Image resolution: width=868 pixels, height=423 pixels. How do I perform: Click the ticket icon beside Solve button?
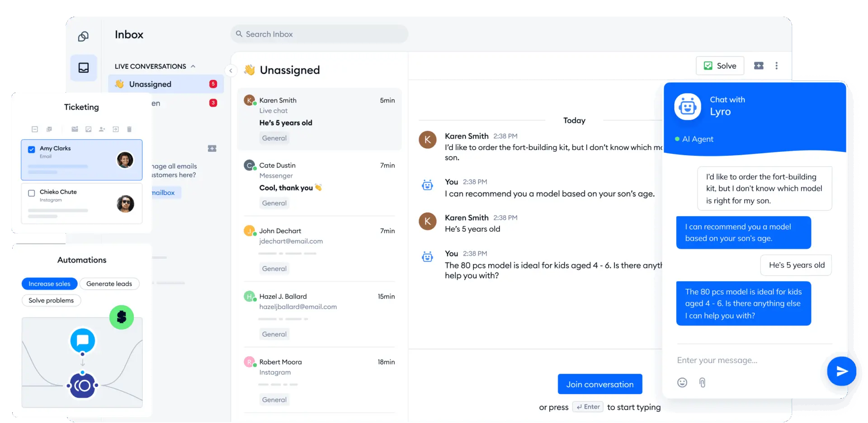coord(759,66)
